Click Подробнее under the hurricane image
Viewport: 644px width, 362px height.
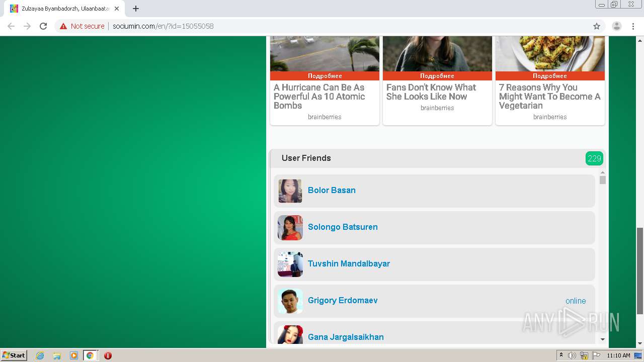click(x=325, y=76)
